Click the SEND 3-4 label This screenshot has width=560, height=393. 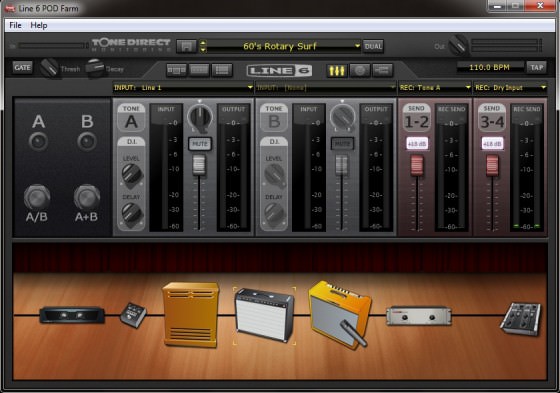(492, 118)
